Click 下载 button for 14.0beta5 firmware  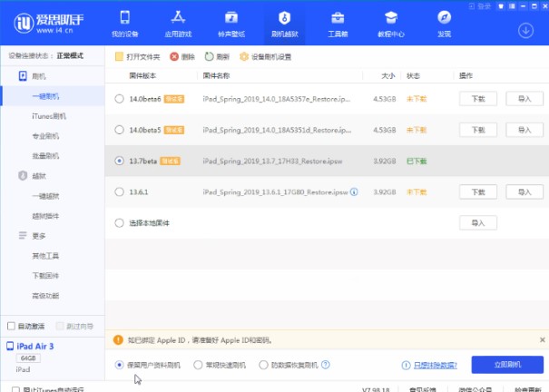(478, 130)
